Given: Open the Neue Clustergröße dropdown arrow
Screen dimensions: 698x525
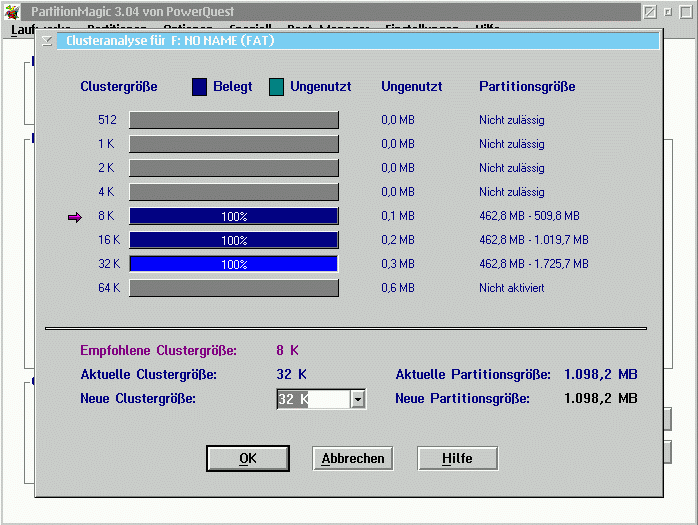Looking at the screenshot, I should point(357,399).
